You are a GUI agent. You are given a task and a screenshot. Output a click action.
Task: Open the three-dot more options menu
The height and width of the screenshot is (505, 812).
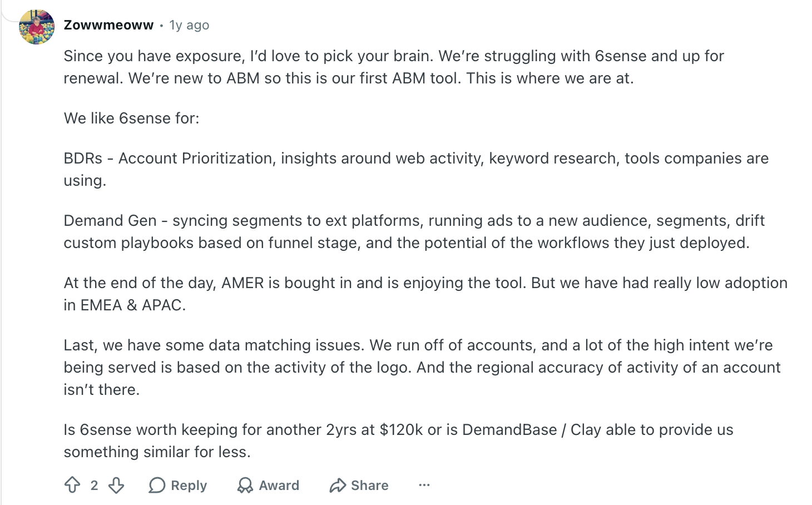(424, 485)
